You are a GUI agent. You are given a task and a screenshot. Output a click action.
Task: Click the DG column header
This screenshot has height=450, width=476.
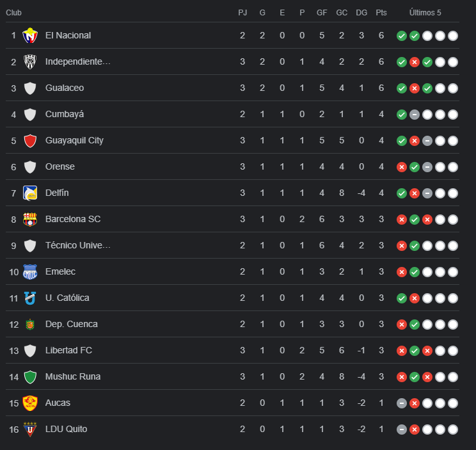click(361, 13)
